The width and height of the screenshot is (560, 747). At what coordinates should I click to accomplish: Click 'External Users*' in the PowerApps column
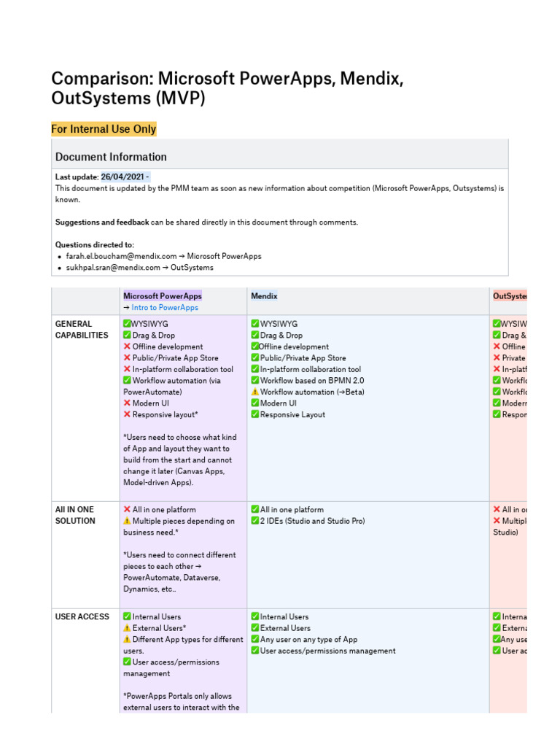point(159,628)
